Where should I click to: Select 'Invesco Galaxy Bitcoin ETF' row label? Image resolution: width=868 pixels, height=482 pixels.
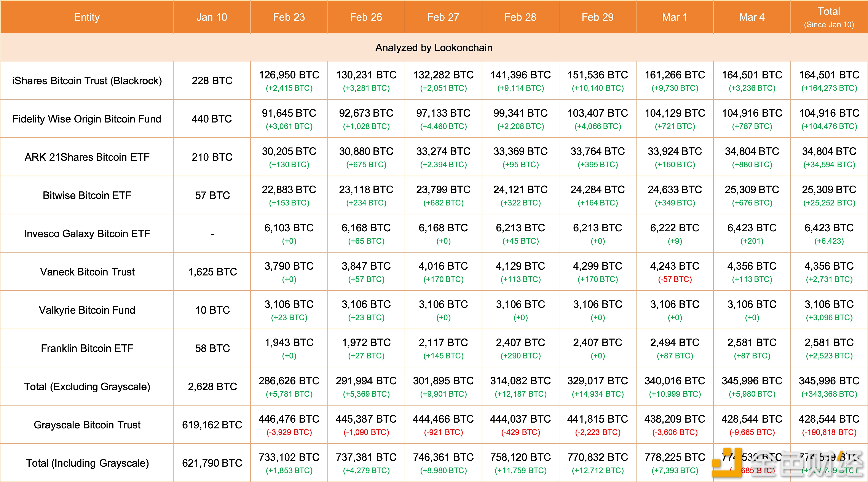point(87,233)
